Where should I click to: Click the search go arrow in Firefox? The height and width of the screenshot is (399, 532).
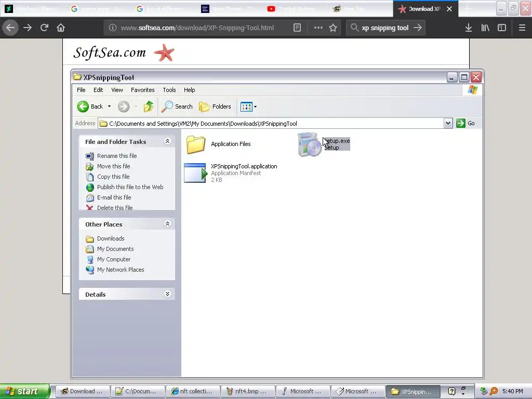point(418,28)
